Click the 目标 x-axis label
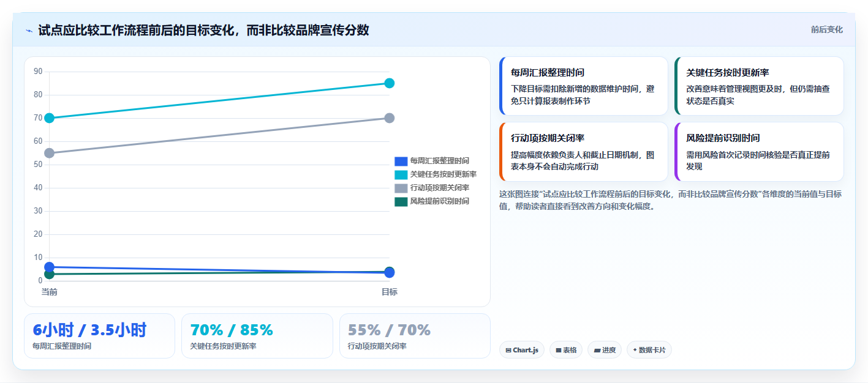Image resolution: width=868 pixels, height=383 pixels. point(389,292)
